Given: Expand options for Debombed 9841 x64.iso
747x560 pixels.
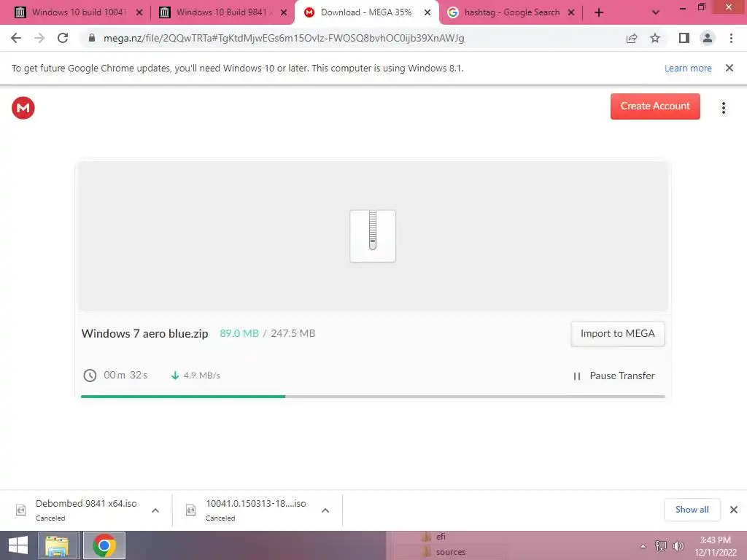Looking at the screenshot, I should tap(155, 510).
